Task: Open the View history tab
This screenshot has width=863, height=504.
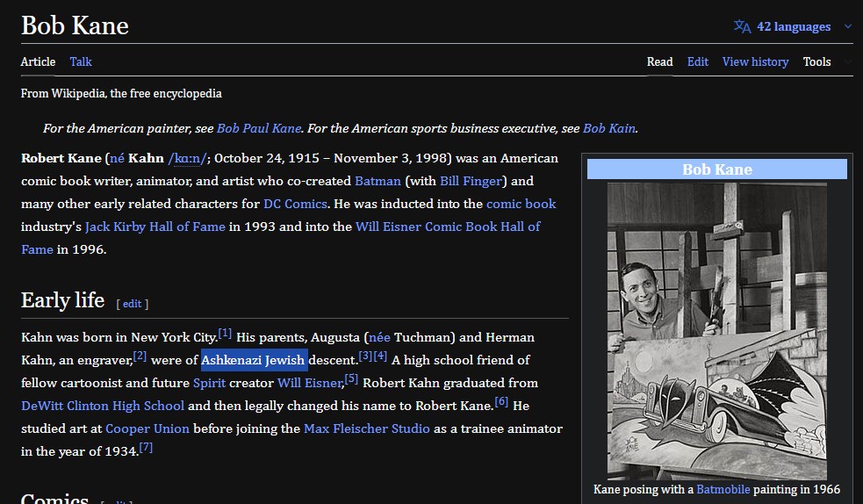Action: click(x=755, y=61)
